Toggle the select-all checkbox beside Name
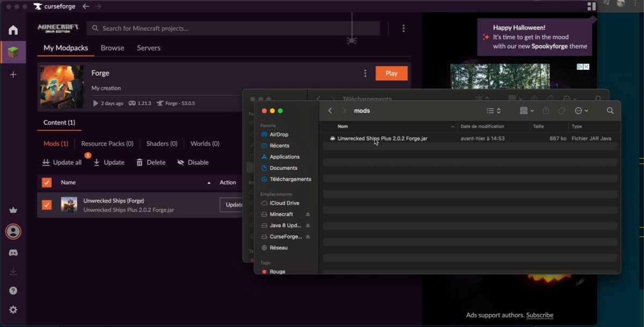 [47, 182]
